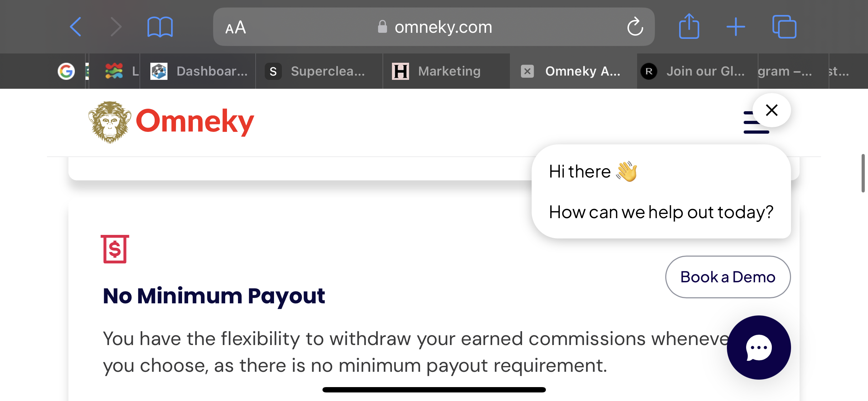The width and height of the screenshot is (868, 401).
Task: Switch to Join our Gl... tab
Action: 697,71
